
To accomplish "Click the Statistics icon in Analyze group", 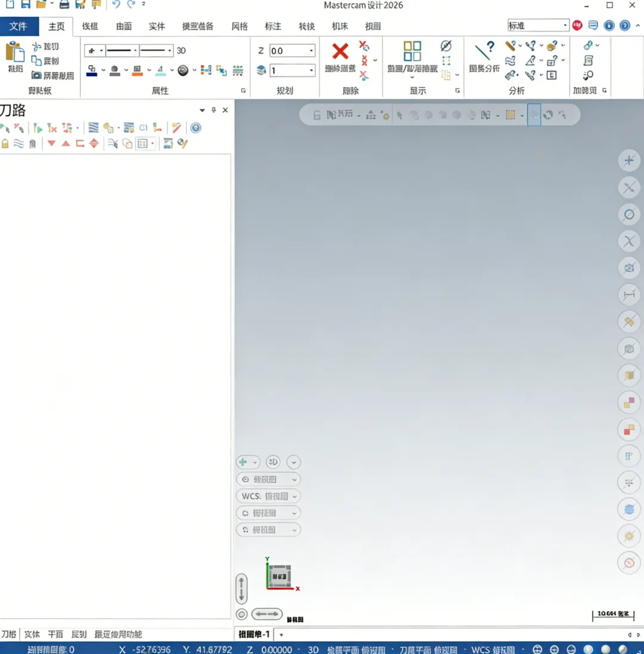I will [x=552, y=75].
